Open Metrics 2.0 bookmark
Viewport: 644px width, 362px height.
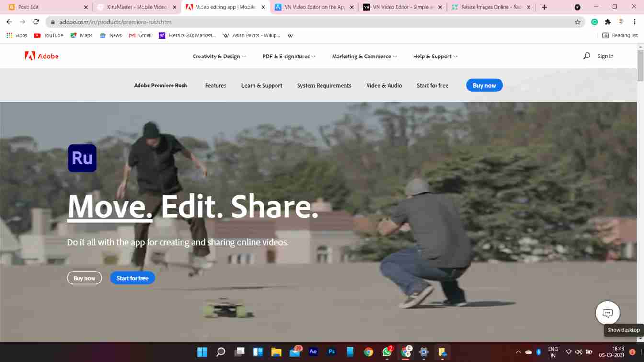pyautogui.click(x=187, y=35)
